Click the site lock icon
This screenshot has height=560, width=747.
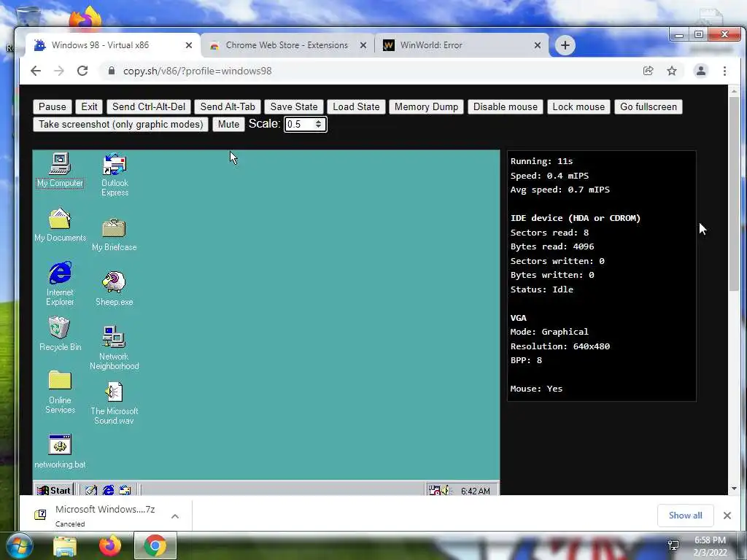tap(112, 71)
